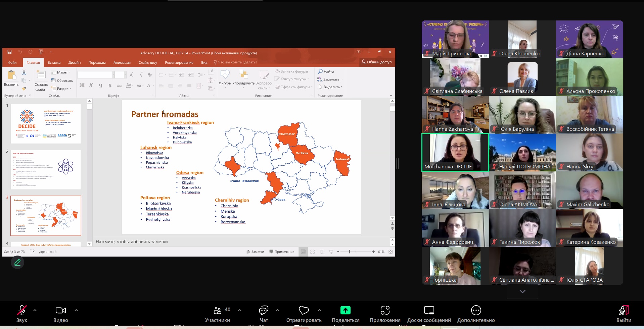Image resolution: width=644 pixels, height=329 pixels.
Task: Click Chernihiv link on slide
Action: 229,206
